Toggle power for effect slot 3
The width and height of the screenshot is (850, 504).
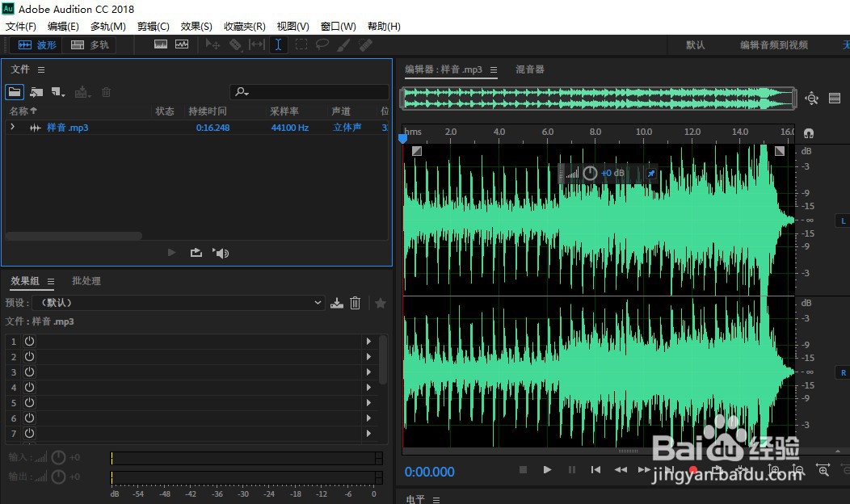29,372
